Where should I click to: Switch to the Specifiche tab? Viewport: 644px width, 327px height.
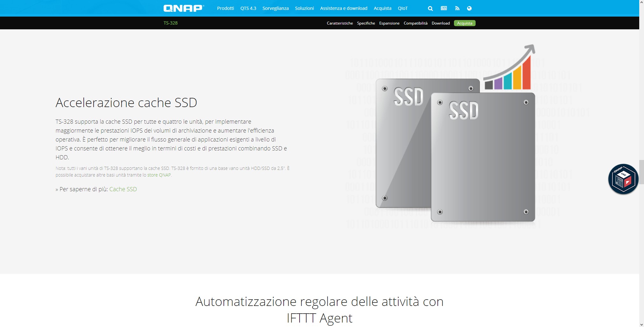[366, 23]
